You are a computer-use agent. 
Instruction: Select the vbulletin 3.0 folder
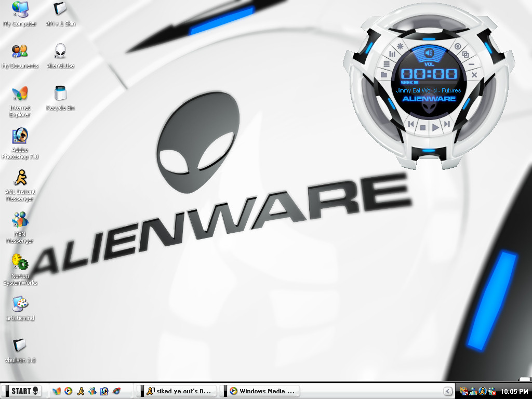[x=20, y=351]
